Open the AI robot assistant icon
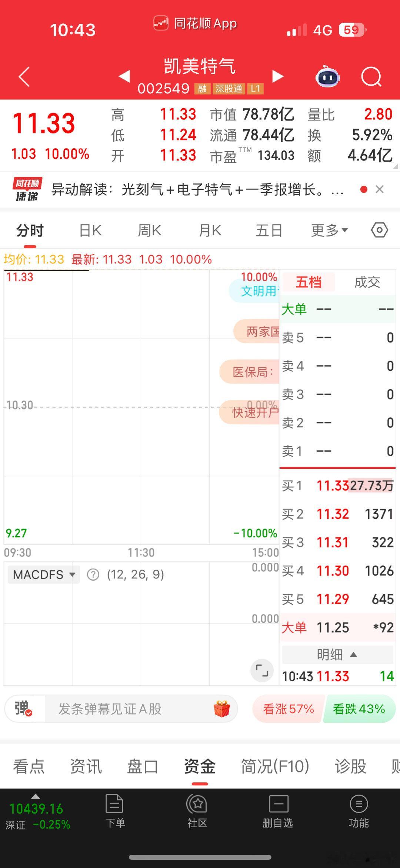 [x=328, y=76]
